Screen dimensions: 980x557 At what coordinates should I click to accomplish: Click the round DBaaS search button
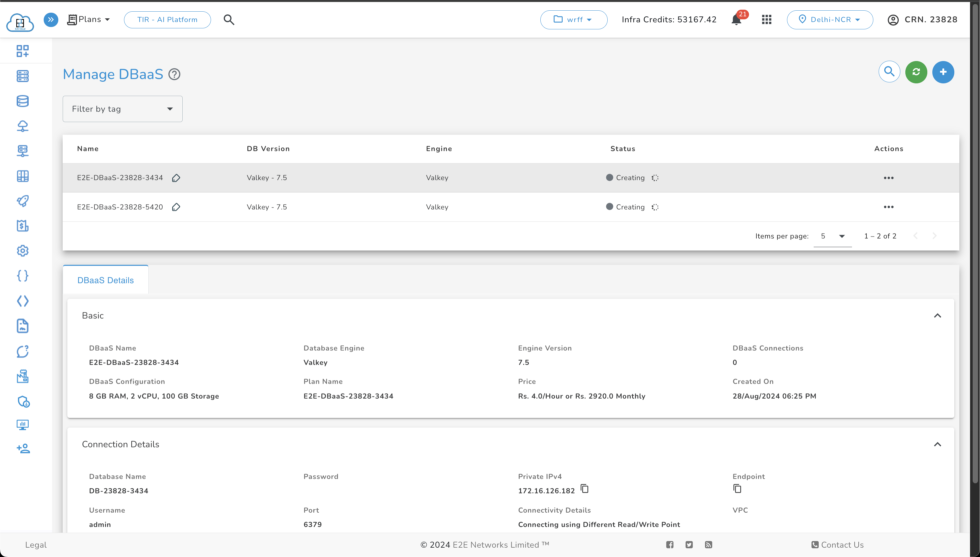click(889, 72)
